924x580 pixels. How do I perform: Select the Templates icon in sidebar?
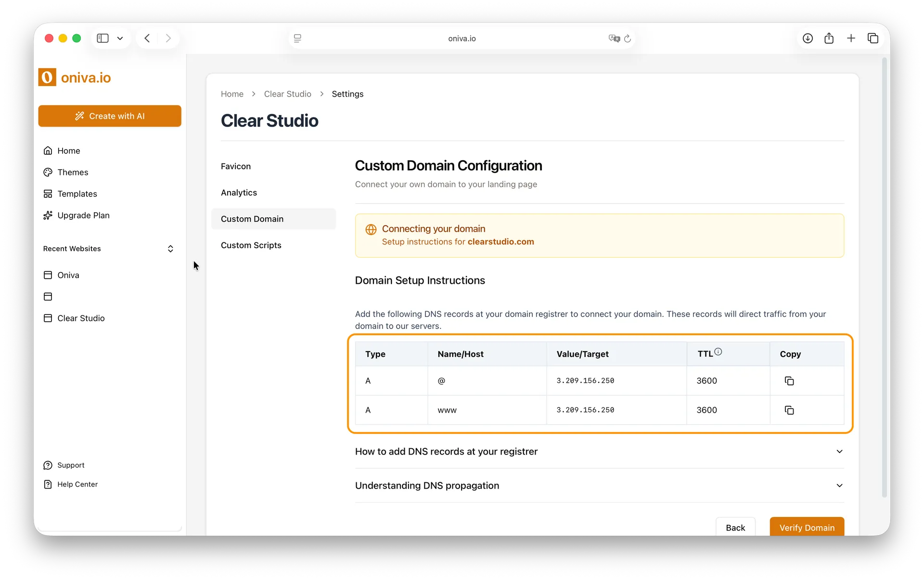point(49,194)
